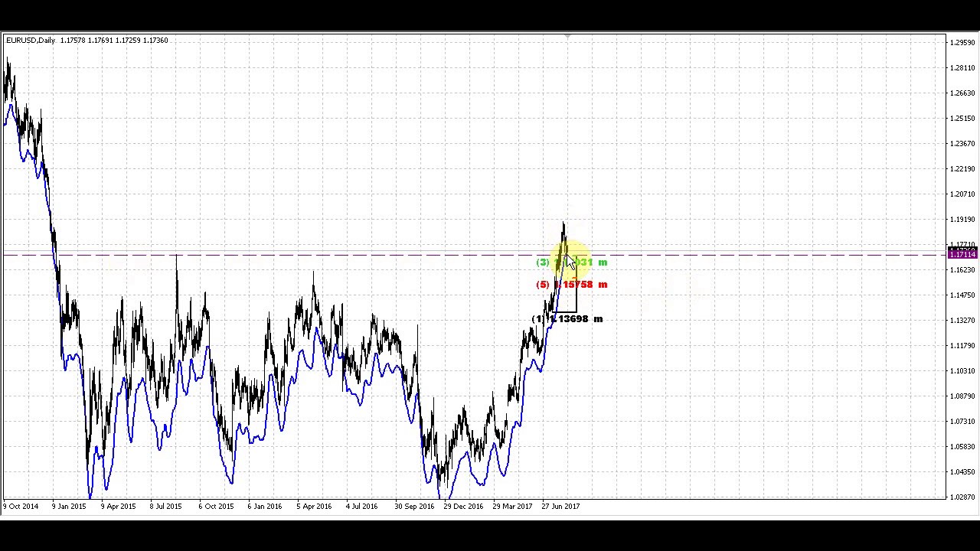Select the green (3) wave label

572,262
